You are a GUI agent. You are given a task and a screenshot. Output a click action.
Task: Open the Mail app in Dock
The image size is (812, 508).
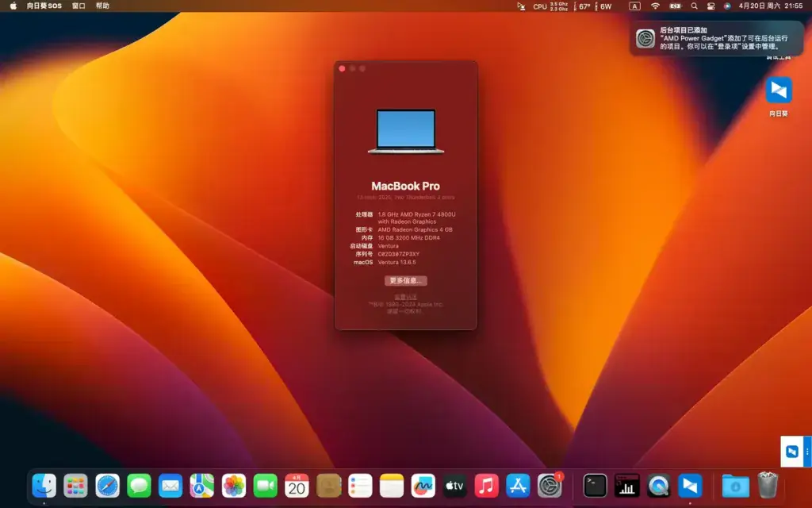click(x=170, y=486)
